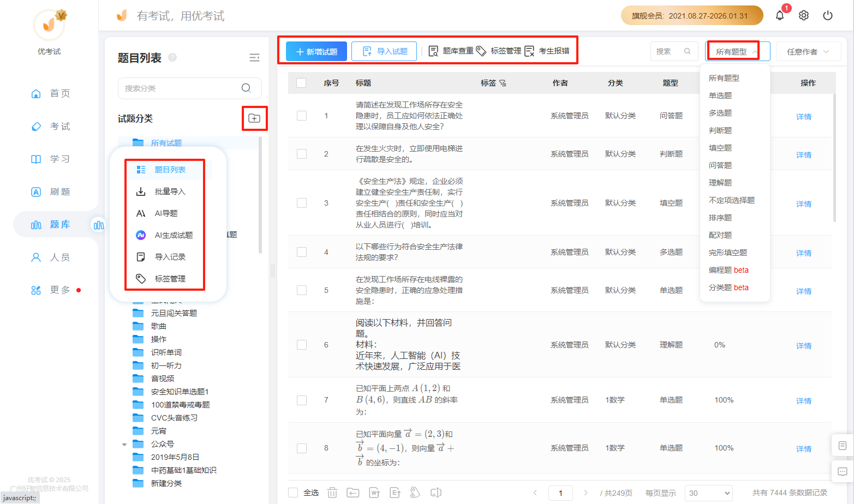
Task: Check the row 2 question checkbox
Action: pos(302,154)
